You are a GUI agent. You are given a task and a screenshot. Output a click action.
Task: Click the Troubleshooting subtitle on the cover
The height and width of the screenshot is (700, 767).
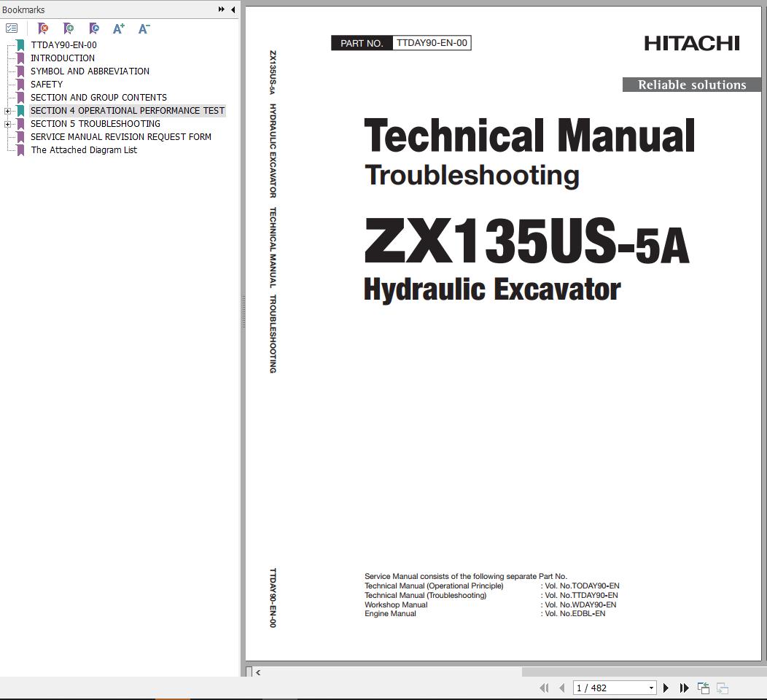click(x=472, y=176)
